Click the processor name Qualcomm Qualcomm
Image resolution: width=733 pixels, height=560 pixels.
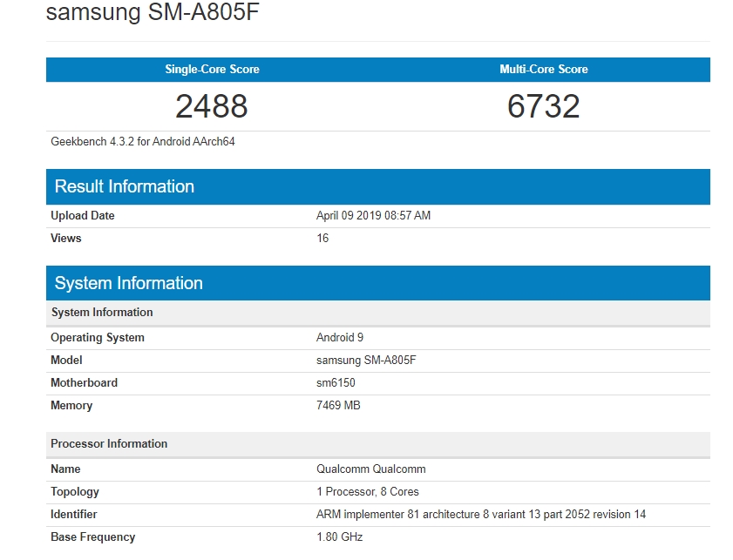(371, 469)
